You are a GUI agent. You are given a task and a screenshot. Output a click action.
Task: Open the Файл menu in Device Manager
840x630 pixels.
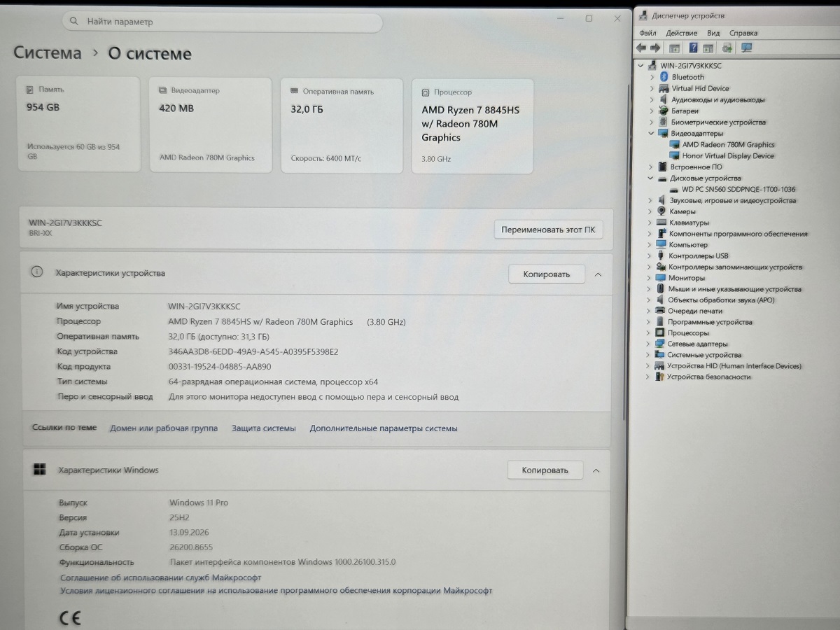[647, 33]
